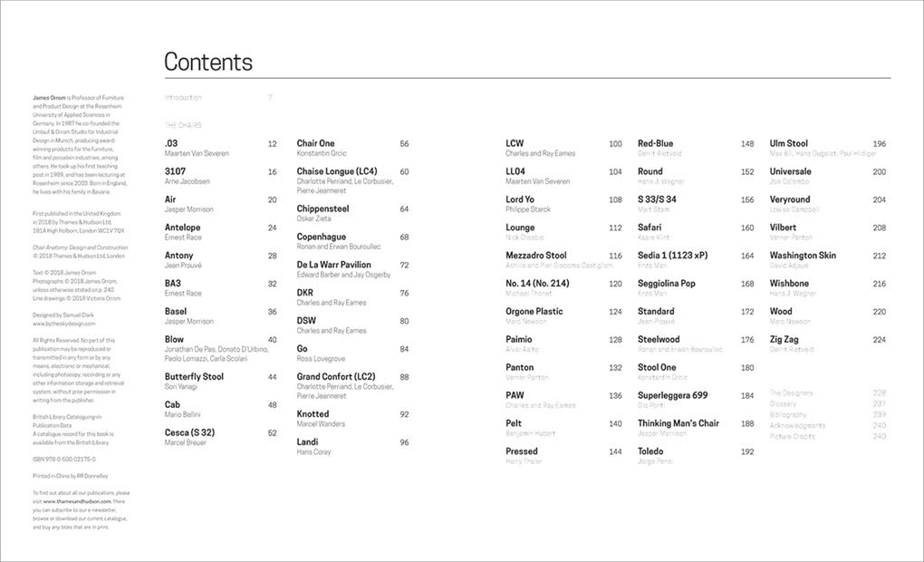Go to Thinking Man's Chair entry

(678, 423)
